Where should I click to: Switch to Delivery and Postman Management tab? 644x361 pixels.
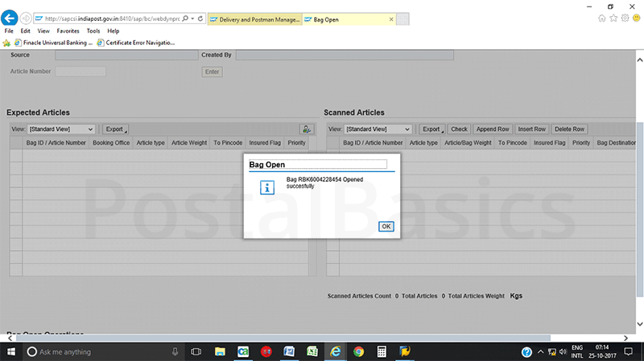[254, 18]
